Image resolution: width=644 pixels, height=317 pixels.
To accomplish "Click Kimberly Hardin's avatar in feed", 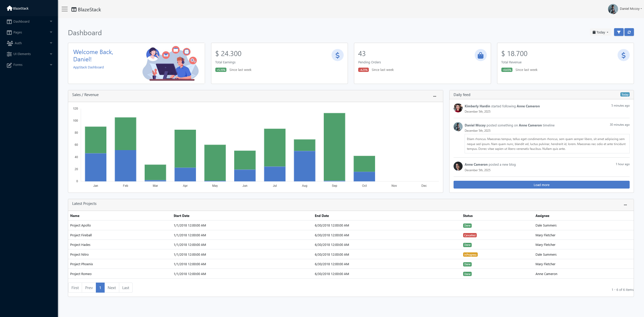I will pos(458,108).
